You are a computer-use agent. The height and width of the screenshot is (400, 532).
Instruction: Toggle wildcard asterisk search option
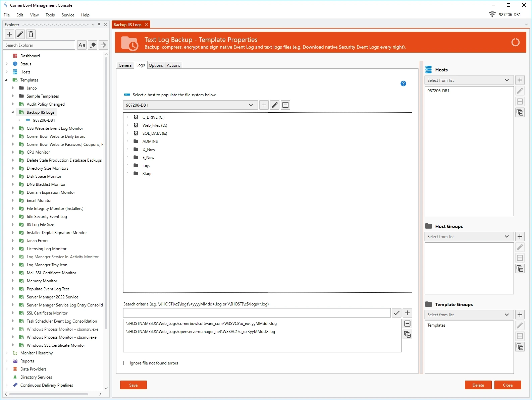pyautogui.click(x=93, y=45)
